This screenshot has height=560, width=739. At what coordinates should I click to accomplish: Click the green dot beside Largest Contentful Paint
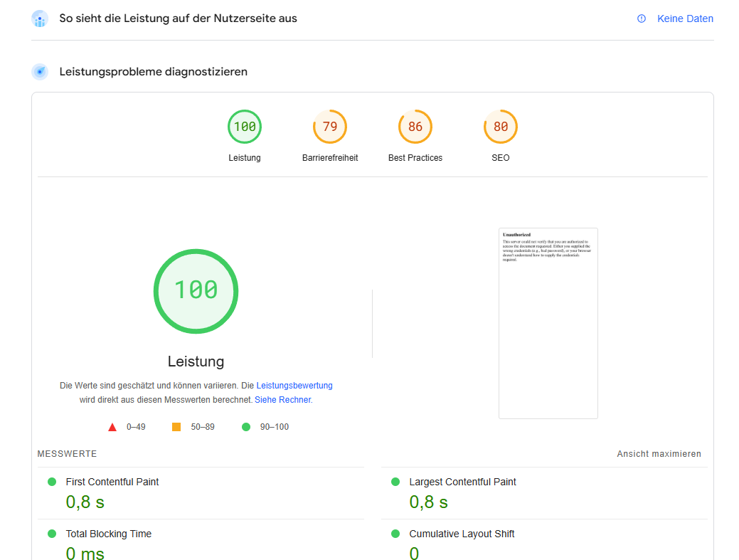point(395,482)
